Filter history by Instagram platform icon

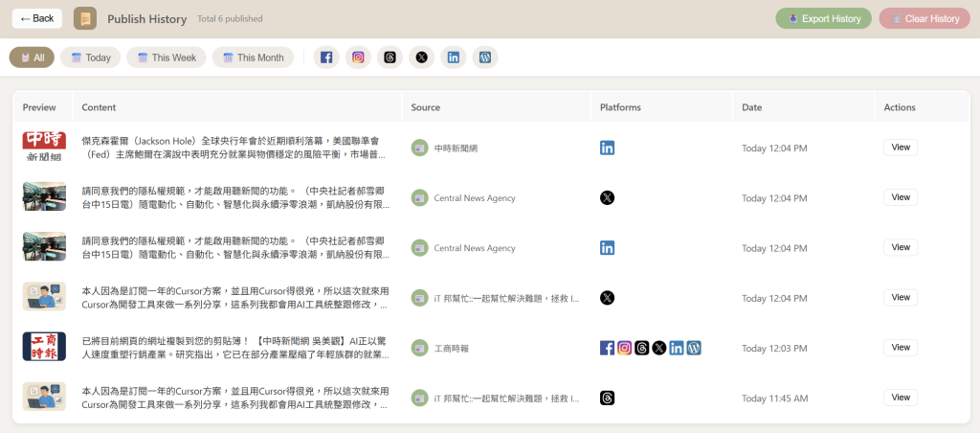click(x=358, y=57)
